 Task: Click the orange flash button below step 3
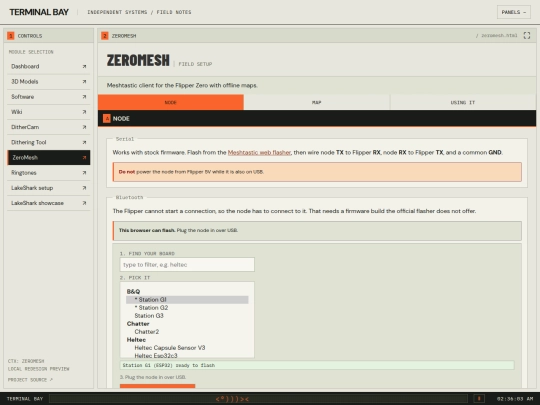pyautogui.click(x=157, y=386)
